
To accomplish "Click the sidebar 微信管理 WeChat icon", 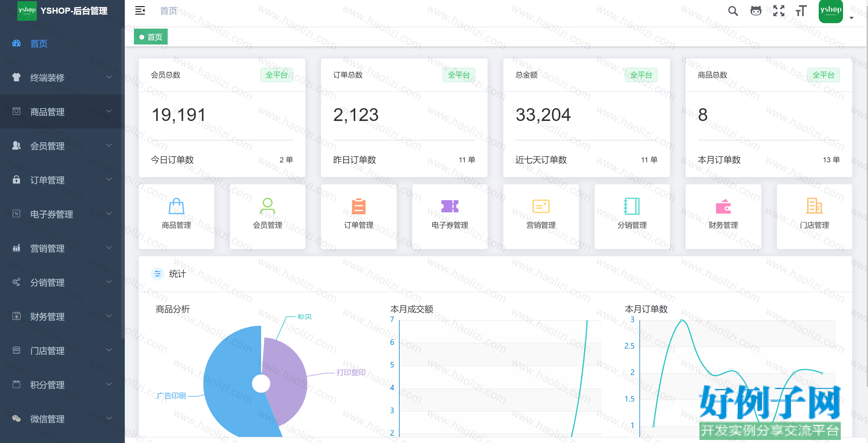I will (16, 418).
